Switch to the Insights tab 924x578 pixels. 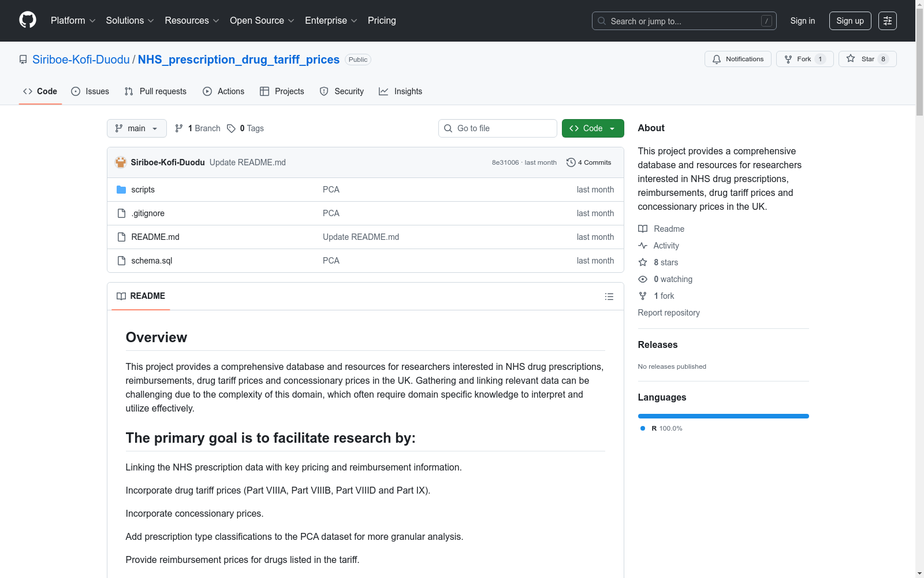pyautogui.click(x=401, y=91)
